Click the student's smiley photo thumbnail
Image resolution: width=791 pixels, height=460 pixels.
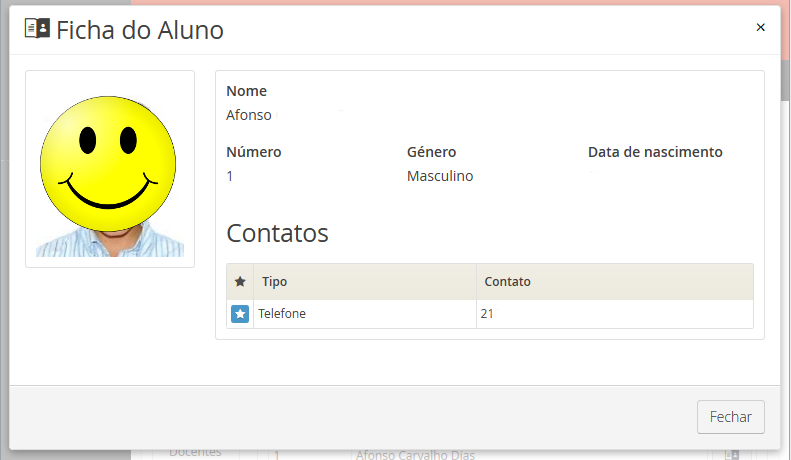click(x=109, y=169)
